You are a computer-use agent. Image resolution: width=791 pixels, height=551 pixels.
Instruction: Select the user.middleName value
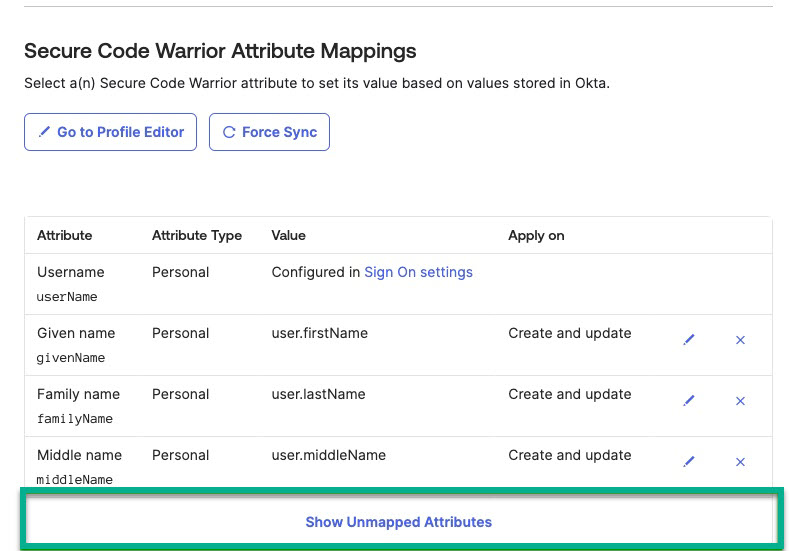coord(328,455)
